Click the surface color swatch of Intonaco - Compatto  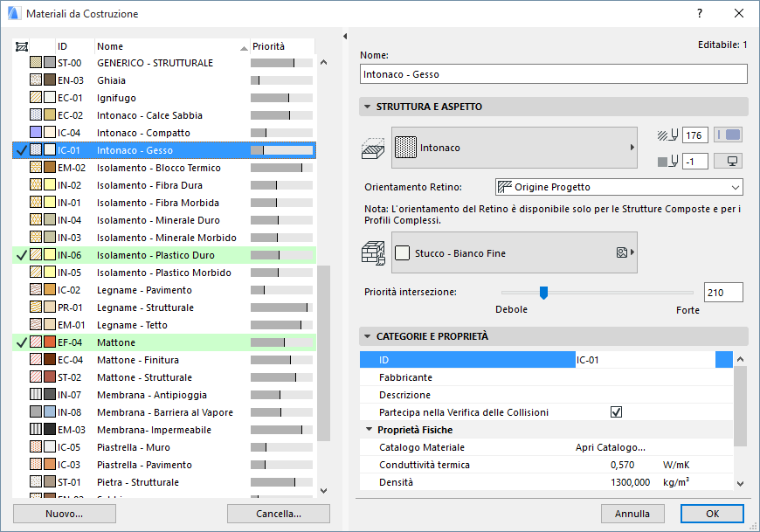click(x=50, y=133)
